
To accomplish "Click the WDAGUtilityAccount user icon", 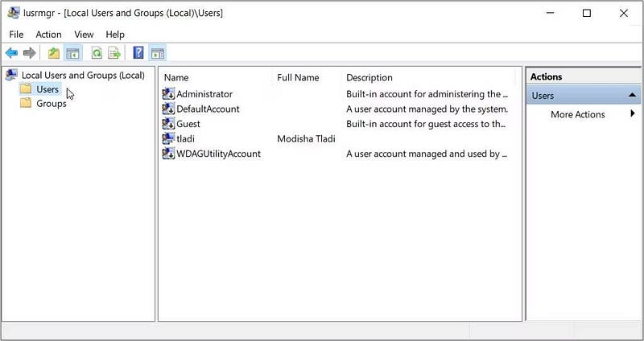I will tap(168, 154).
